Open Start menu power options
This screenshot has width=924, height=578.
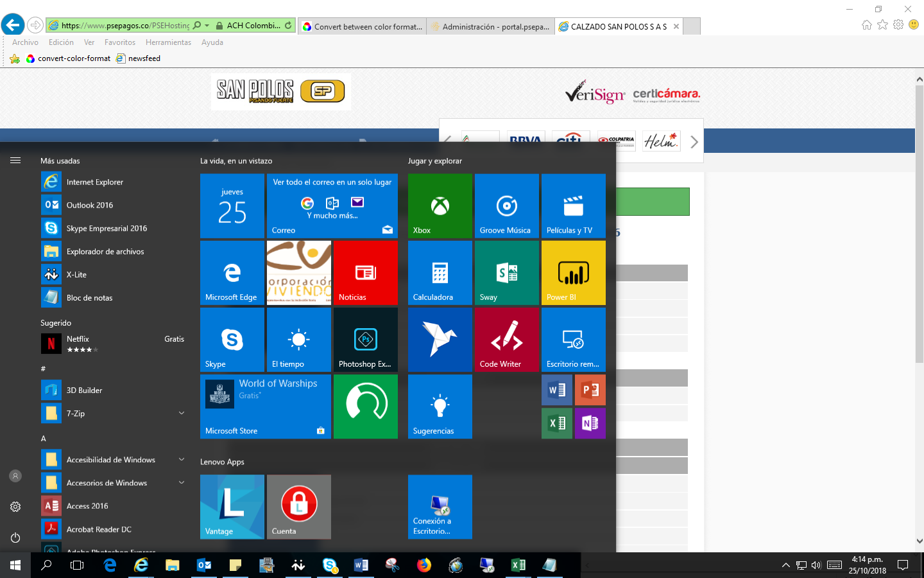(x=15, y=538)
